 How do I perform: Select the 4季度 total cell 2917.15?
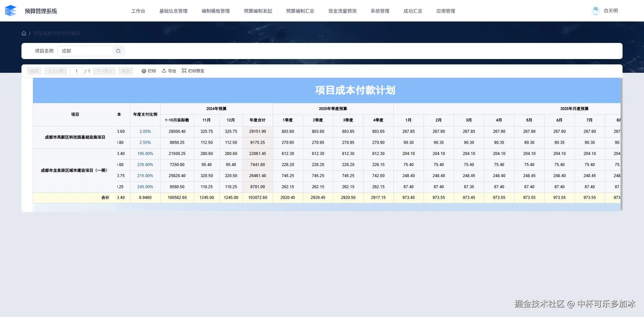pyautogui.click(x=378, y=198)
